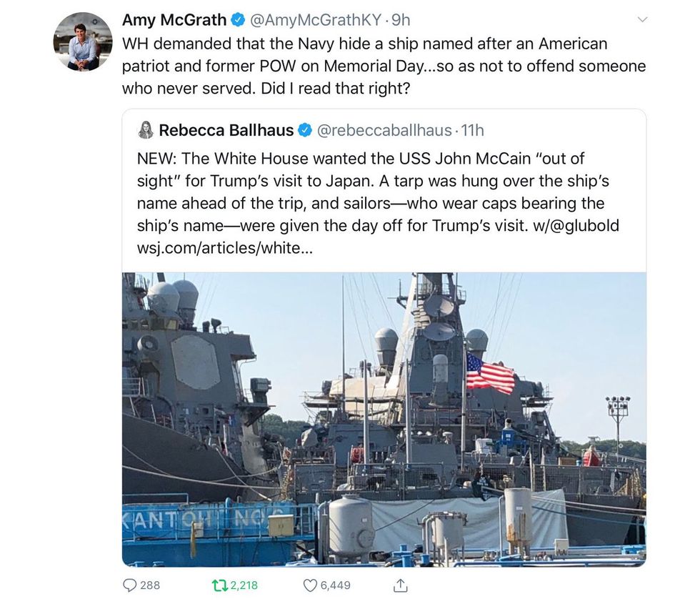Follow the wsj.com/articles/white link

[225, 248]
